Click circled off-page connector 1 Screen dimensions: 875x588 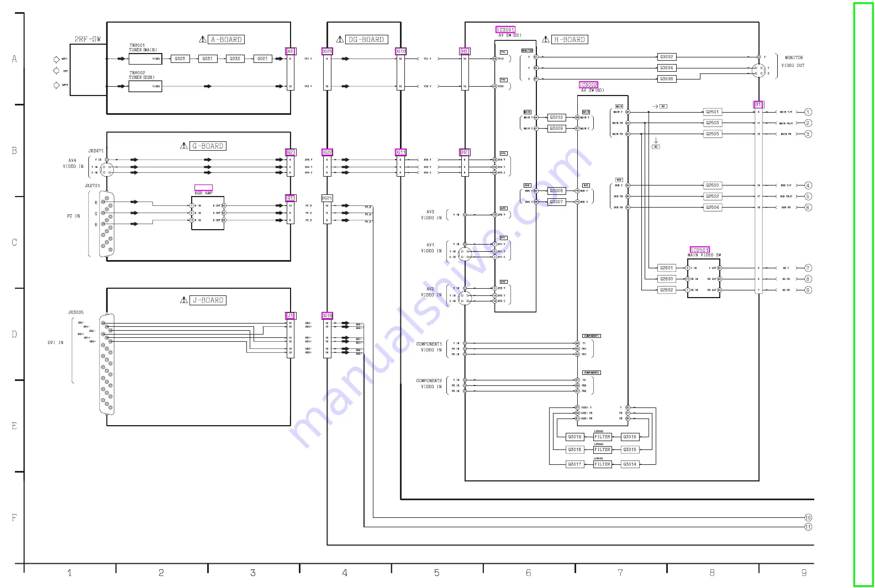808,112
